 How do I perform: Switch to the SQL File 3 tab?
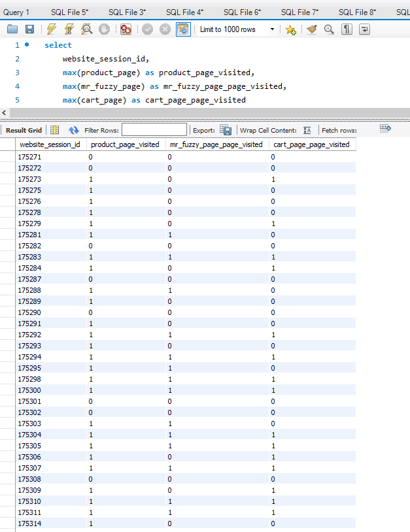(127, 12)
